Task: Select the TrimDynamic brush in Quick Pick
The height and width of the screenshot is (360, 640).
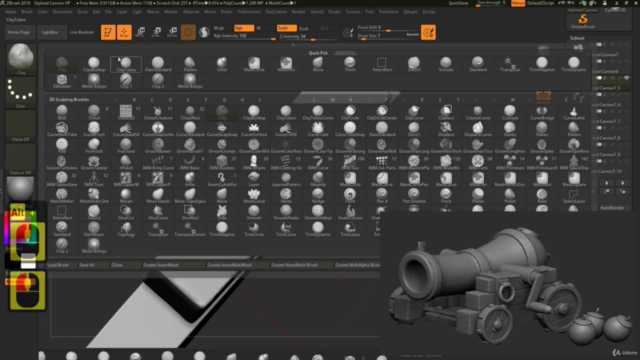Action: (x=574, y=64)
